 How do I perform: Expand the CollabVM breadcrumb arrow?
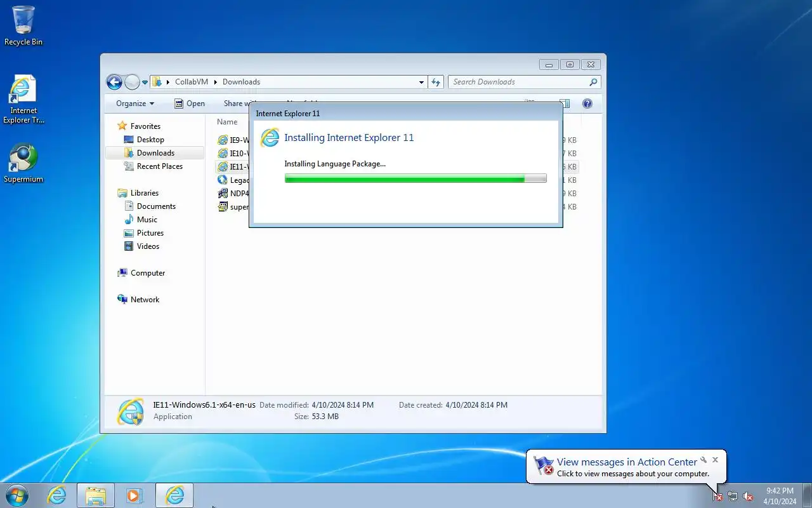tap(215, 82)
